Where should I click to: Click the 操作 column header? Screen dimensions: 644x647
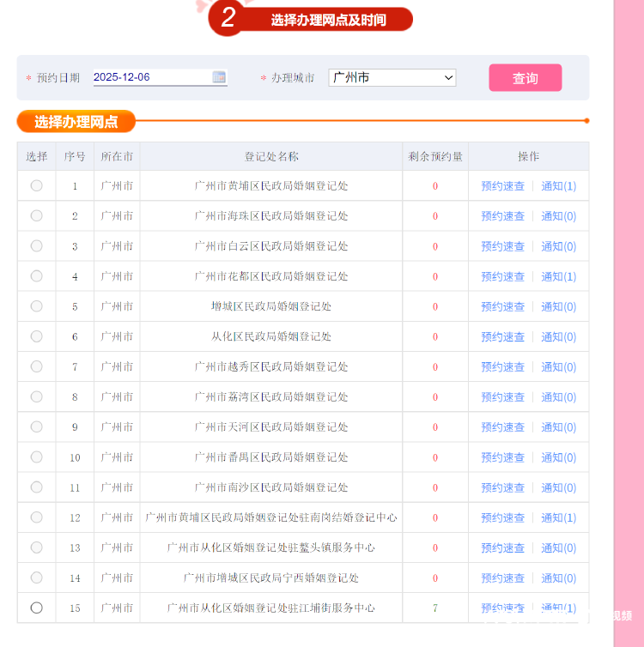[529, 156]
